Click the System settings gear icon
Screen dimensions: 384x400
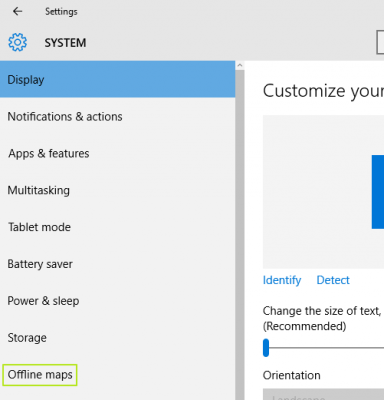pos(17,42)
